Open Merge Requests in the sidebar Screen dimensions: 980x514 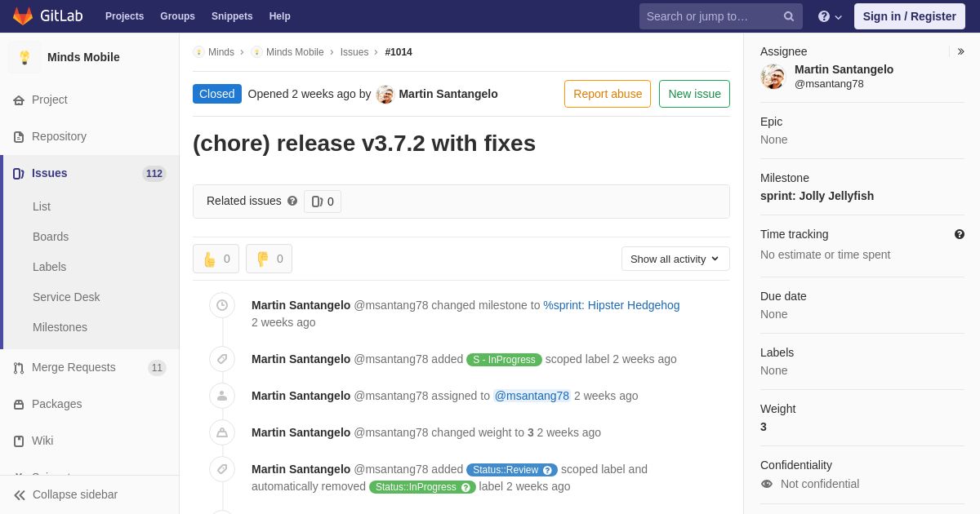click(x=73, y=367)
